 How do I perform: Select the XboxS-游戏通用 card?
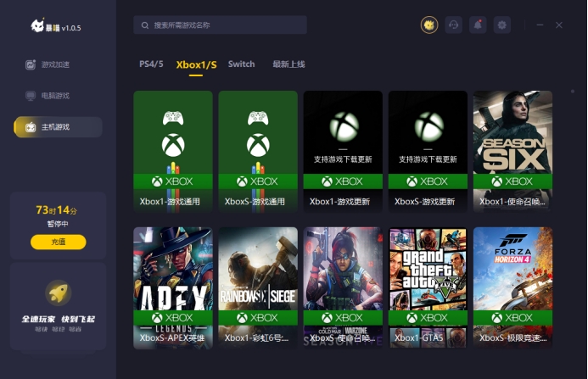(258, 152)
